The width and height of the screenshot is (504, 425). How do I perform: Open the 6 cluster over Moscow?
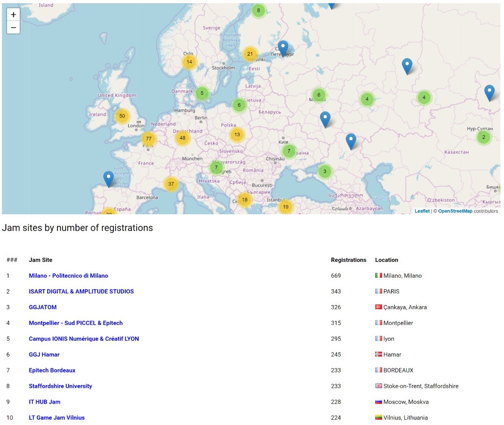click(319, 95)
